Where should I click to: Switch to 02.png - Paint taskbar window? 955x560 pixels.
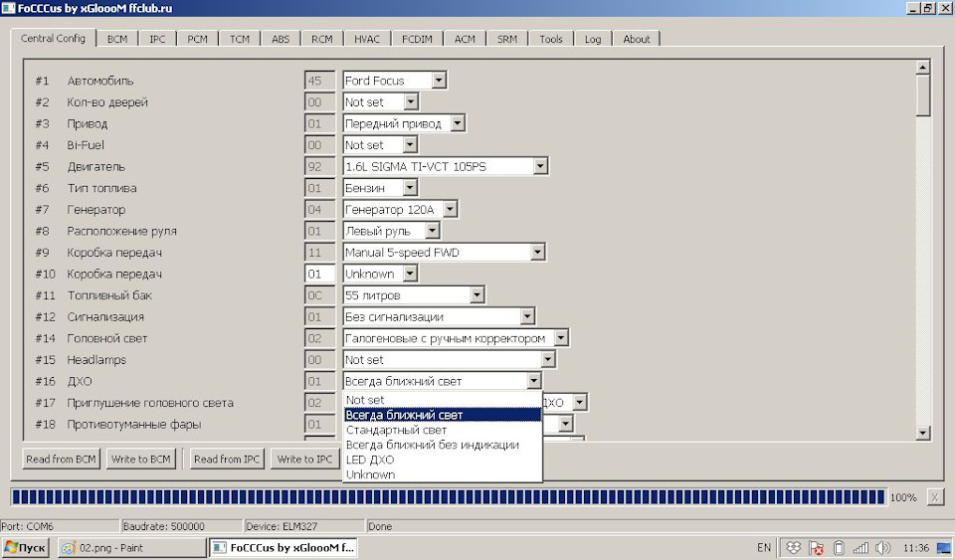(x=131, y=548)
